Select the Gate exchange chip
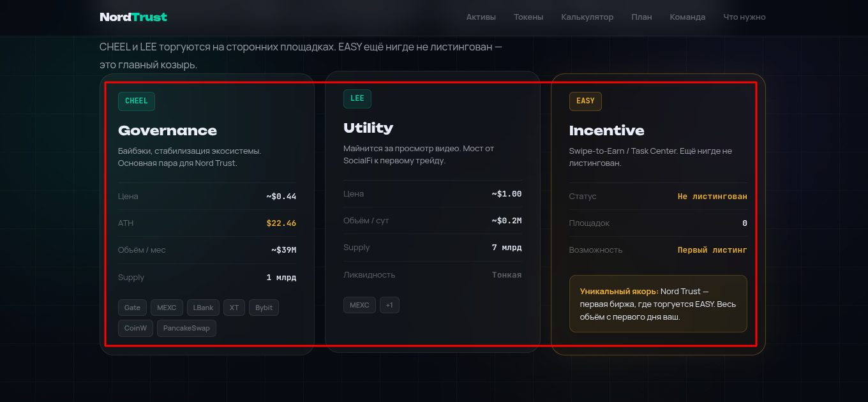 click(x=132, y=308)
